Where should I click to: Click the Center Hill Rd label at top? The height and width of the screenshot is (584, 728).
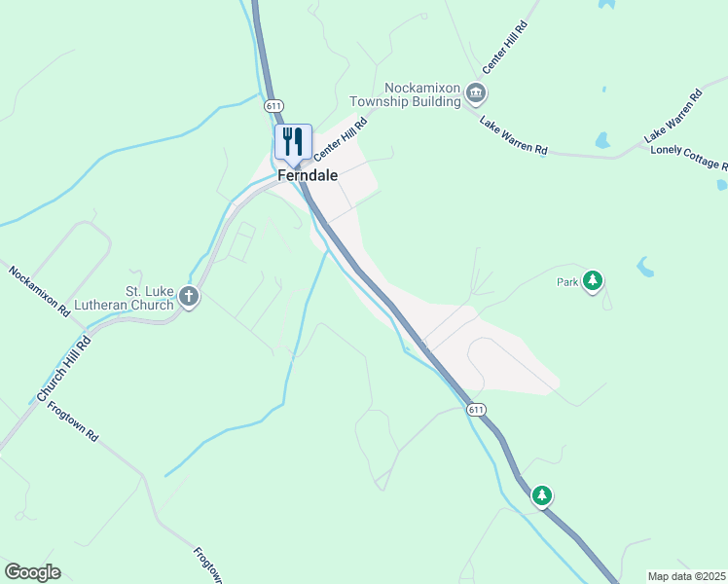505,48
